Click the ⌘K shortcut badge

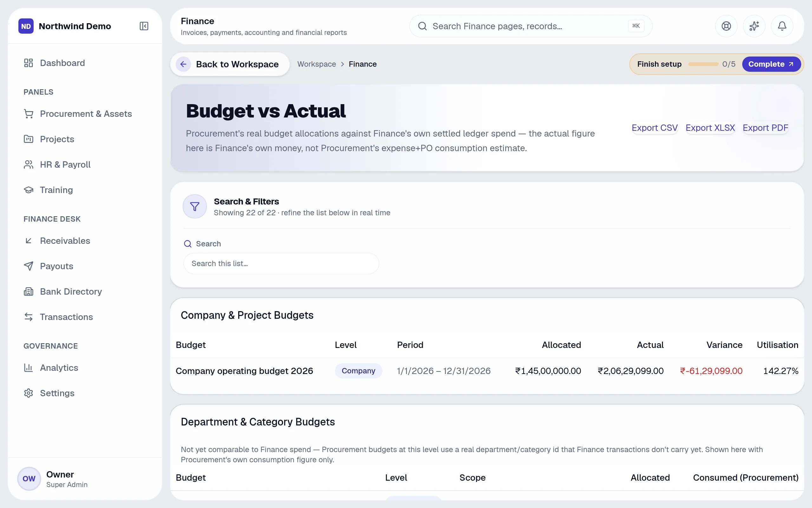coord(636,26)
